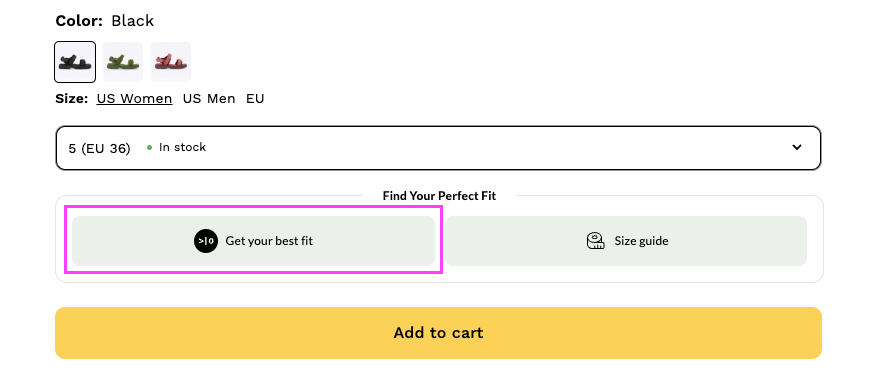The width and height of the screenshot is (875, 384).
Task: Add the sandal to cart
Action: click(439, 333)
